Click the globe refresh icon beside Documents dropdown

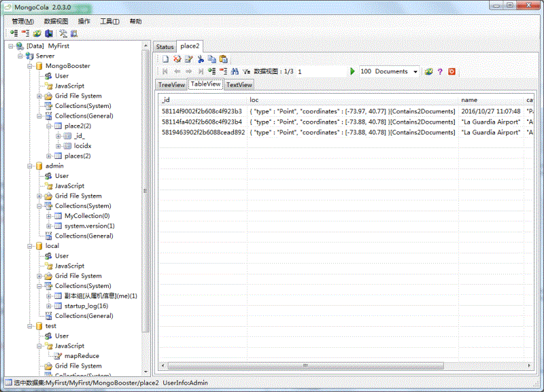click(429, 71)
